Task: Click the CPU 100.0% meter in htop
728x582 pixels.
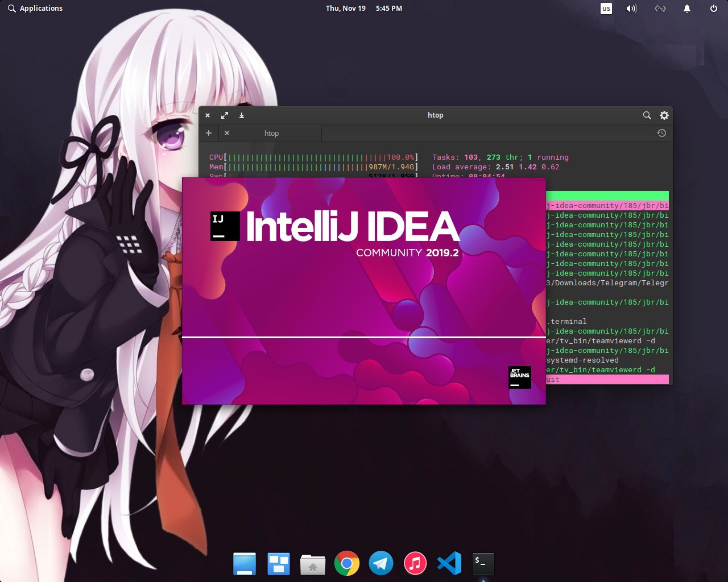Action: point(313,157)
